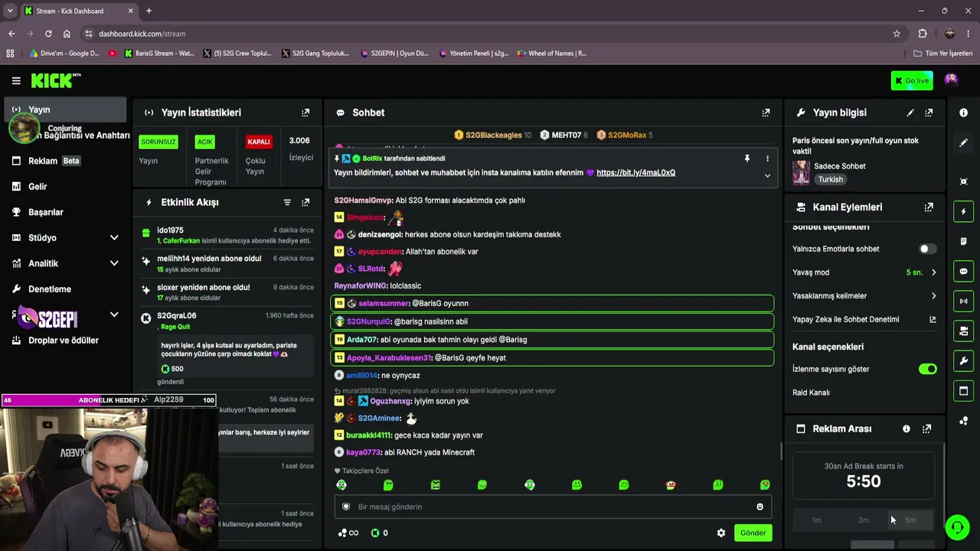Open the pinned message three-dot menu
The width and height of the screenshot is (980, 551).
[767, 158]
